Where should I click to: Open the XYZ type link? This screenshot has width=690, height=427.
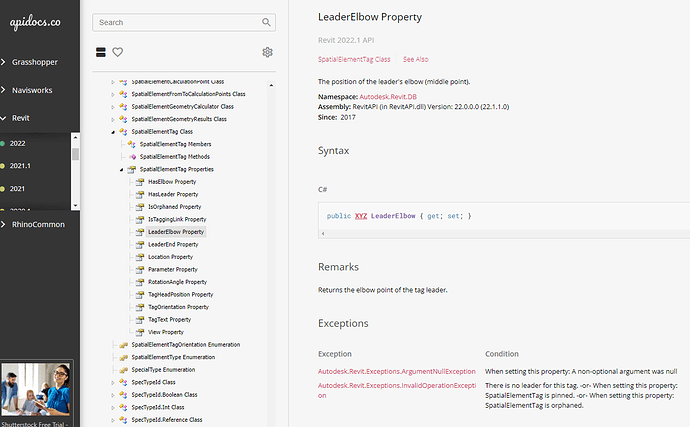pos(360,215)
